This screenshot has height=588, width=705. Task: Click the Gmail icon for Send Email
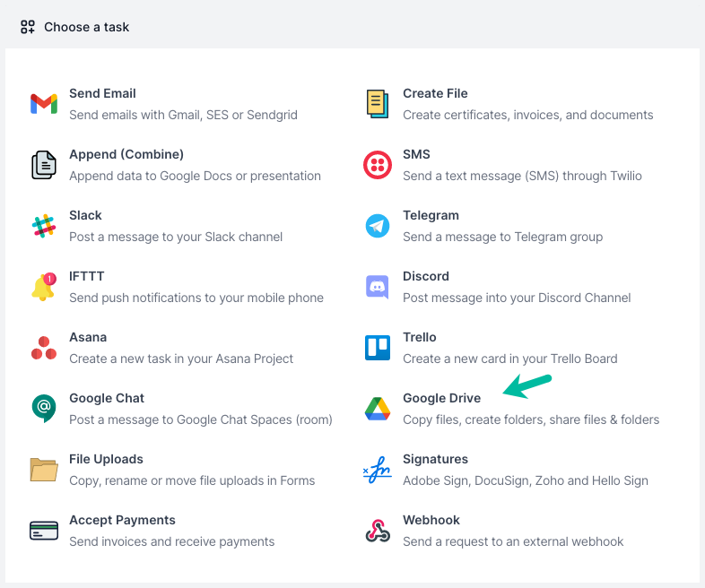pyautogui.click(x=44, y=104)
